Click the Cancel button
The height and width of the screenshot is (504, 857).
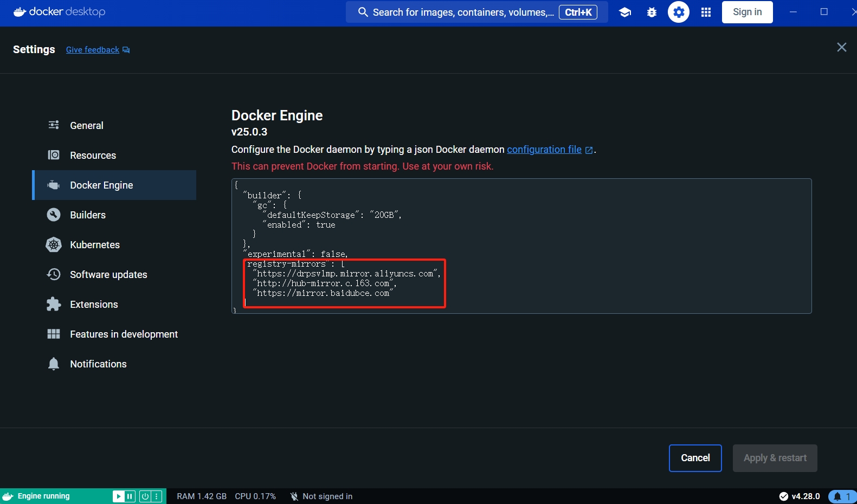695,458
